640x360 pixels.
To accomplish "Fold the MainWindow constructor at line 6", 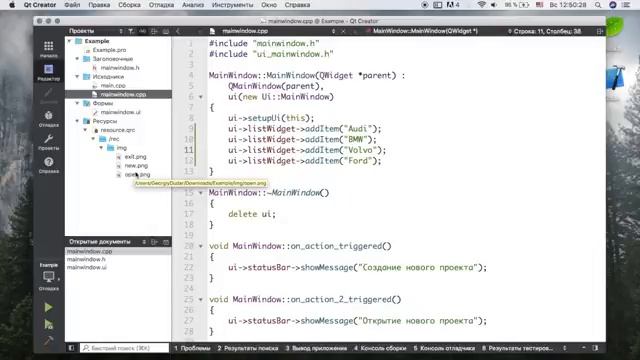I will [200, 97].
